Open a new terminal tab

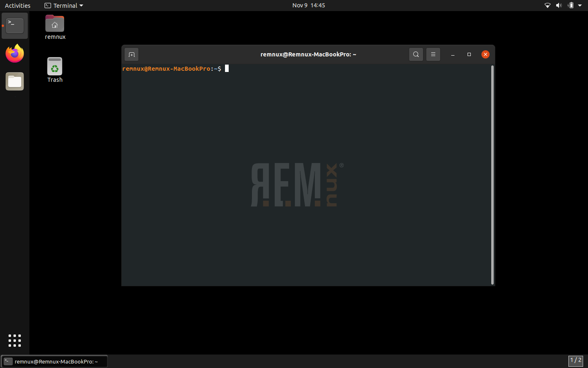[x=131, y=54]
